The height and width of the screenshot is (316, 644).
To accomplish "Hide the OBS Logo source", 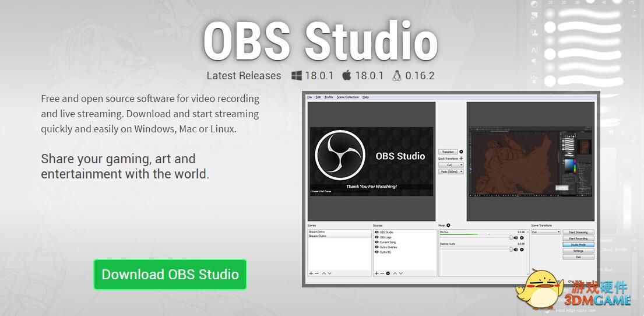I will tap(376, 237).
